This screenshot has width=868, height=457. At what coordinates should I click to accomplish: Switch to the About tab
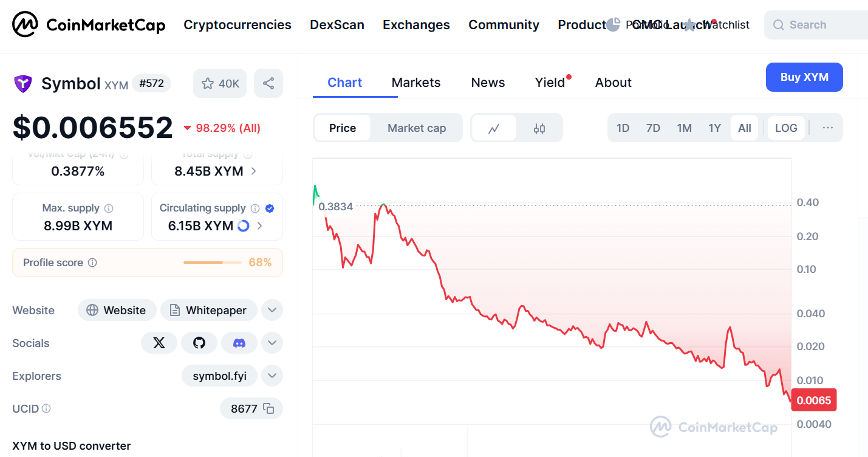(x=613, y=83)
